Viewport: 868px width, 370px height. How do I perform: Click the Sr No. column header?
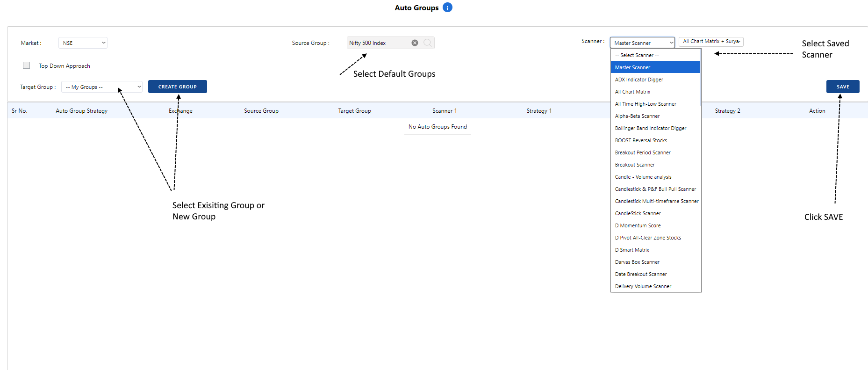[x=20, y=111]
